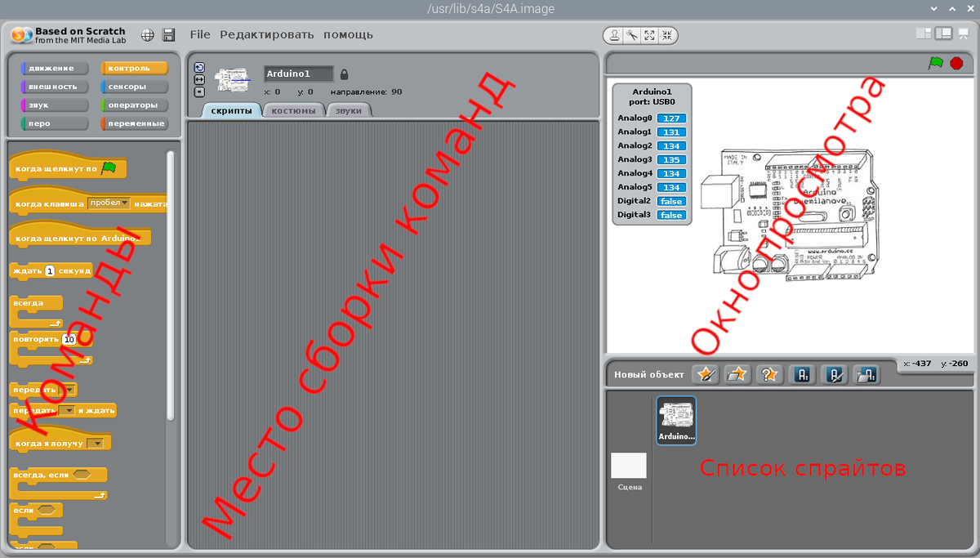Open the пробел key dropdown

pyautogui.click(x=109, y=203)
